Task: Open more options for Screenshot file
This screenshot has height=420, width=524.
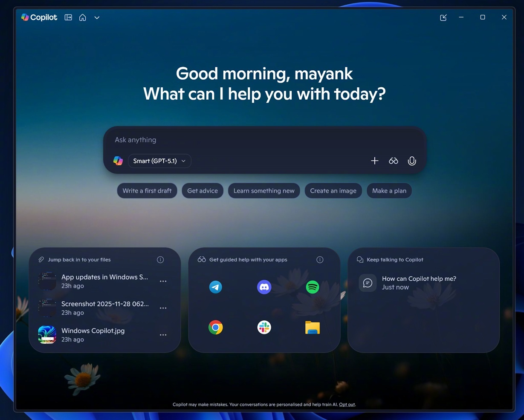Action: tap(163, 308)
